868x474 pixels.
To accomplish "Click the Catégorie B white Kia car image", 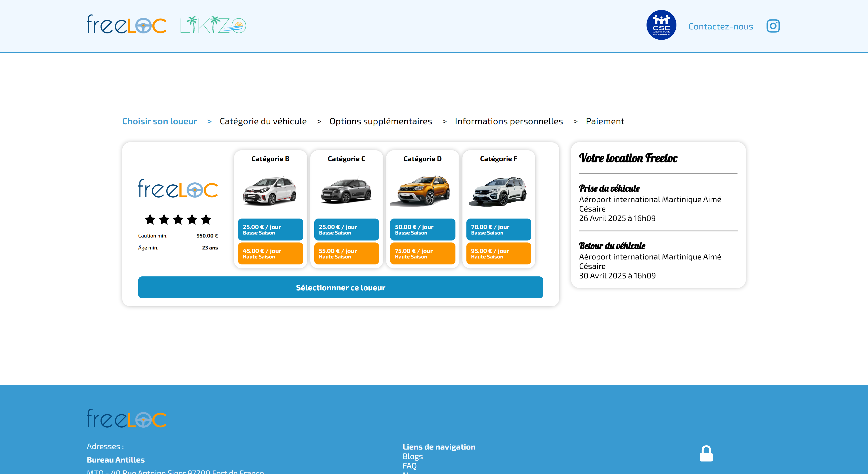I will [x=270, y=191].
